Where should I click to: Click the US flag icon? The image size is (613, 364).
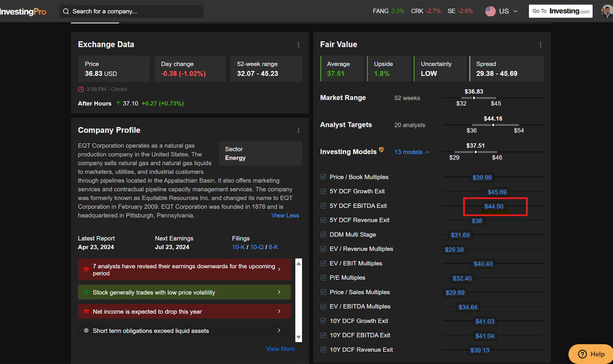490,11
